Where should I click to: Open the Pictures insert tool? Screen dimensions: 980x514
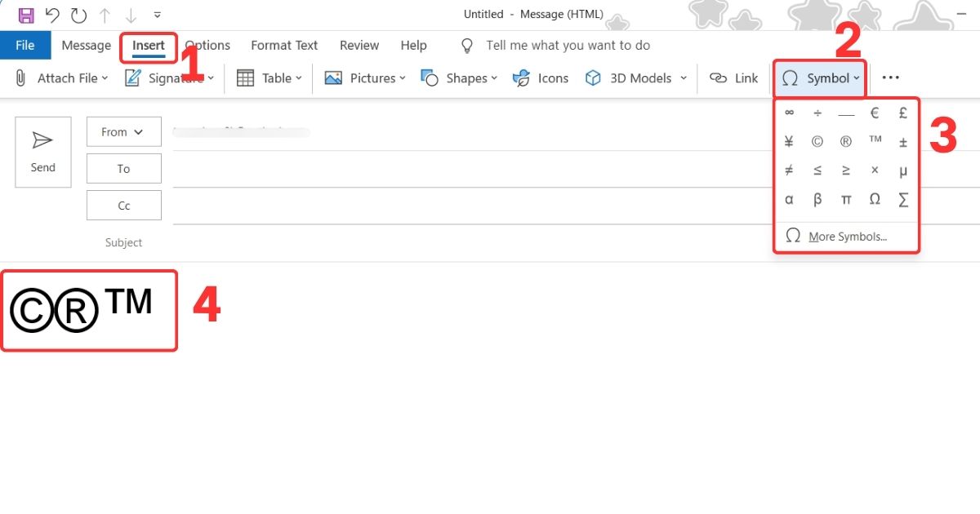(x=365, y=78)
